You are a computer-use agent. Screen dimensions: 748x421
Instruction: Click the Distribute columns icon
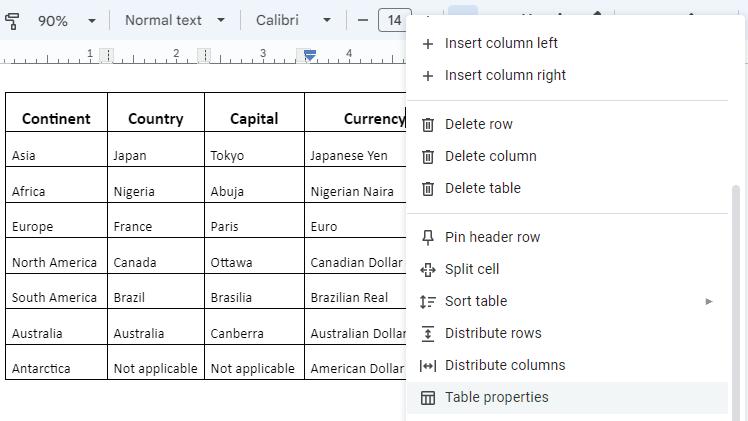[428, 365]
